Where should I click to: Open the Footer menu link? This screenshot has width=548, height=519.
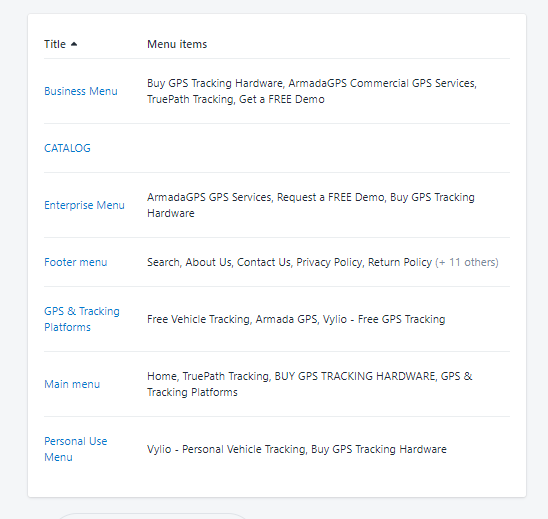pos(75,262)
